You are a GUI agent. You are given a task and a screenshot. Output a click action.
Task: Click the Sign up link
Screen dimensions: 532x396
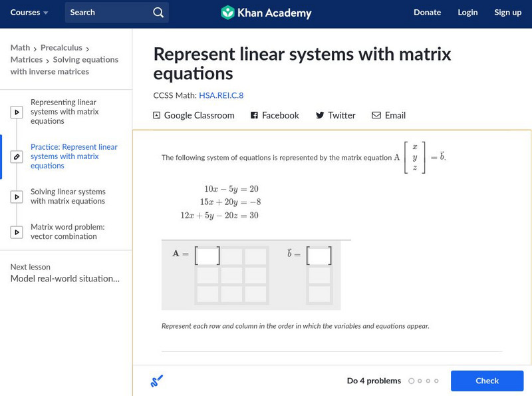point(507,13)
